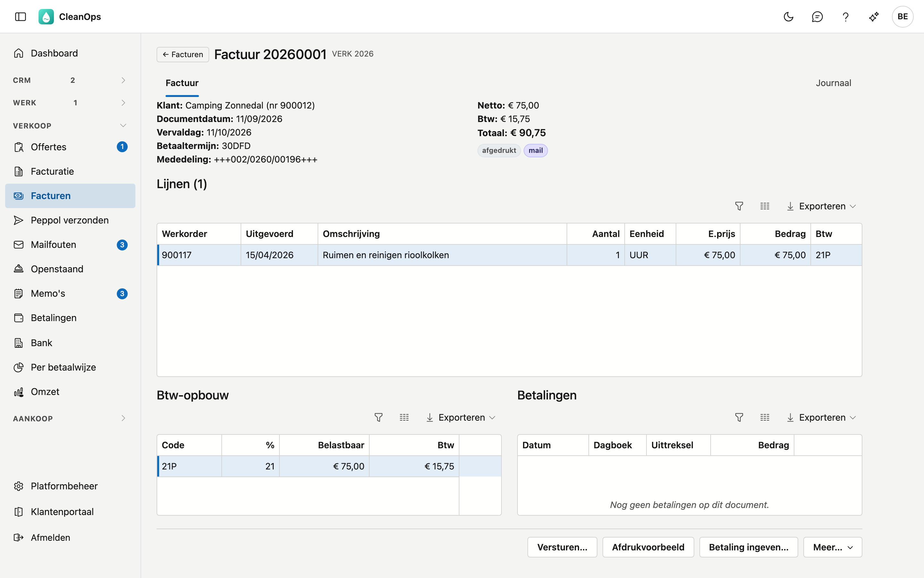Filter the Lijnen table

click(739, 206)
